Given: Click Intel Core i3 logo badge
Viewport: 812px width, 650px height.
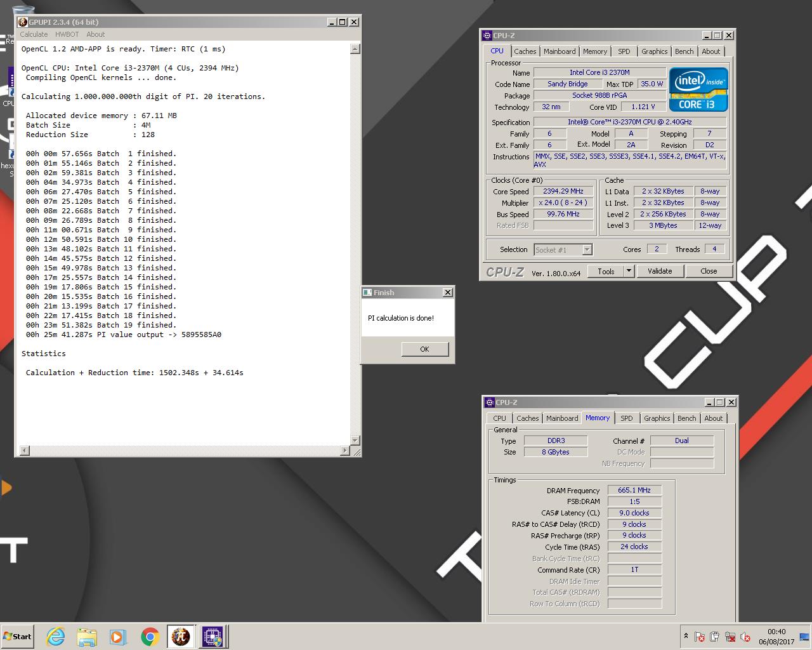Looking at the screenshot, I should (698, 90).
